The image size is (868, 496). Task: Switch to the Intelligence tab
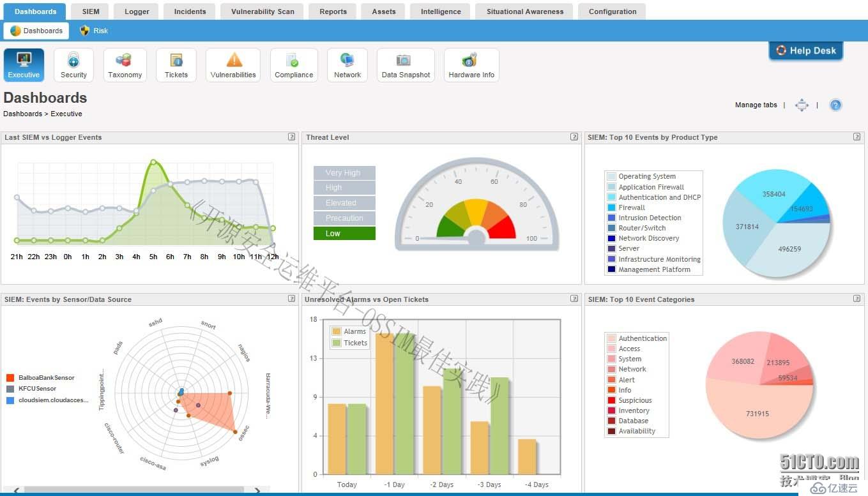[x=441, y=11]
